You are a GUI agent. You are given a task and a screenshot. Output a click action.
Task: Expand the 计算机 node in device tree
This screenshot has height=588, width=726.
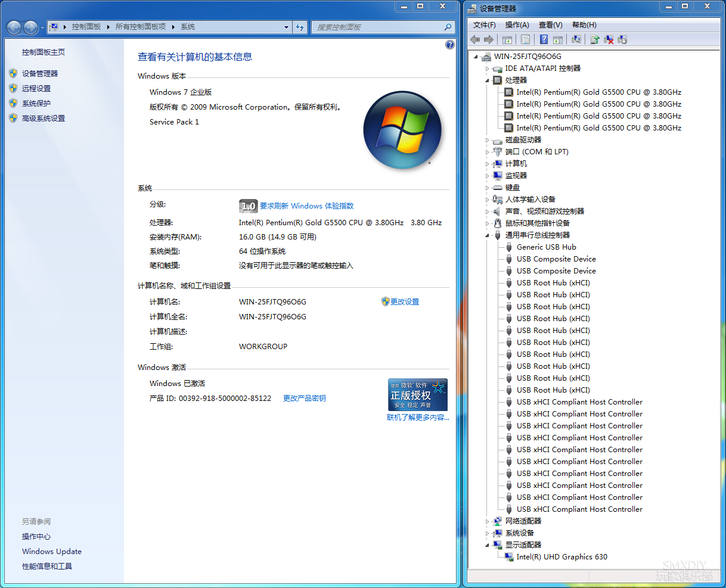[x=487, y=164]
